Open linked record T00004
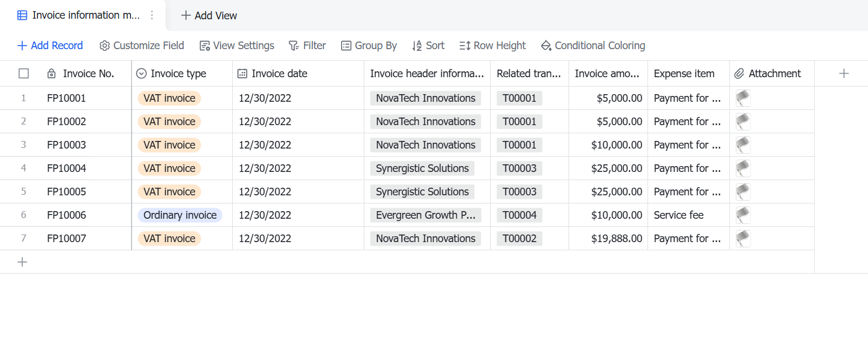The image size is (868, 362). point(520,215)
